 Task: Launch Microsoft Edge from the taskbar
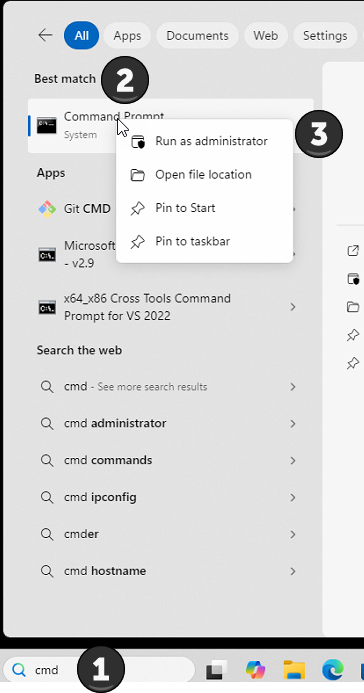coord(333,670)
